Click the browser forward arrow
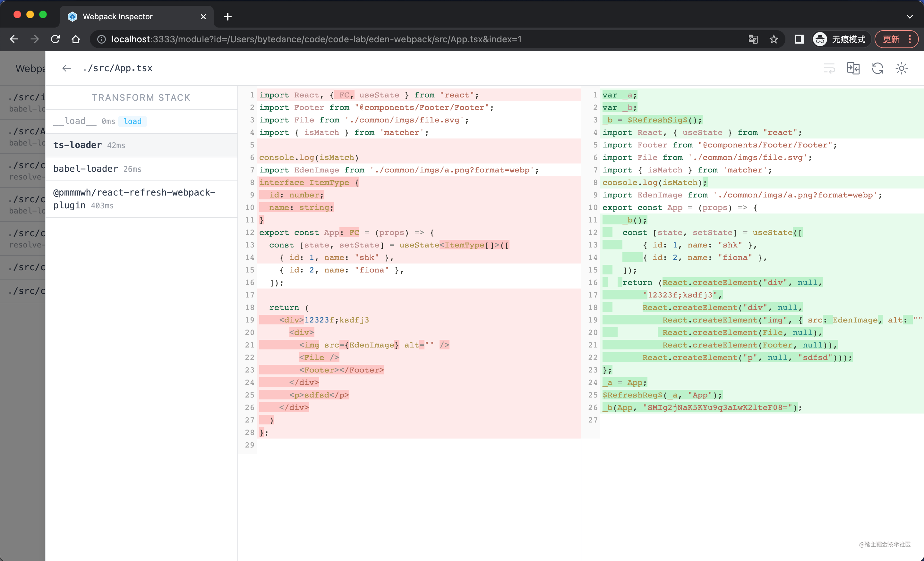924x561 pixels. [35, 39]
